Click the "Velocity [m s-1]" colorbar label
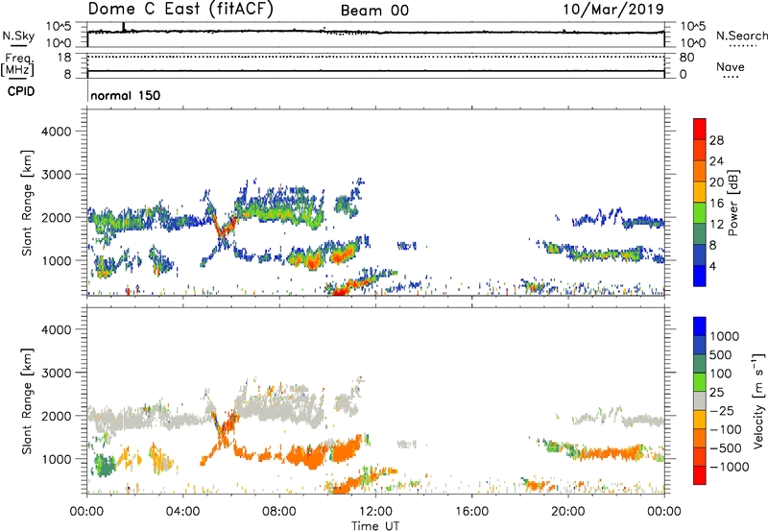 pos(758,400)
